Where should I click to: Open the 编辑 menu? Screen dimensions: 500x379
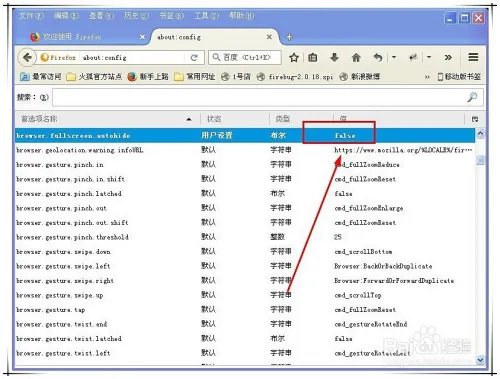pyautogui.click(x=66, y=16)
